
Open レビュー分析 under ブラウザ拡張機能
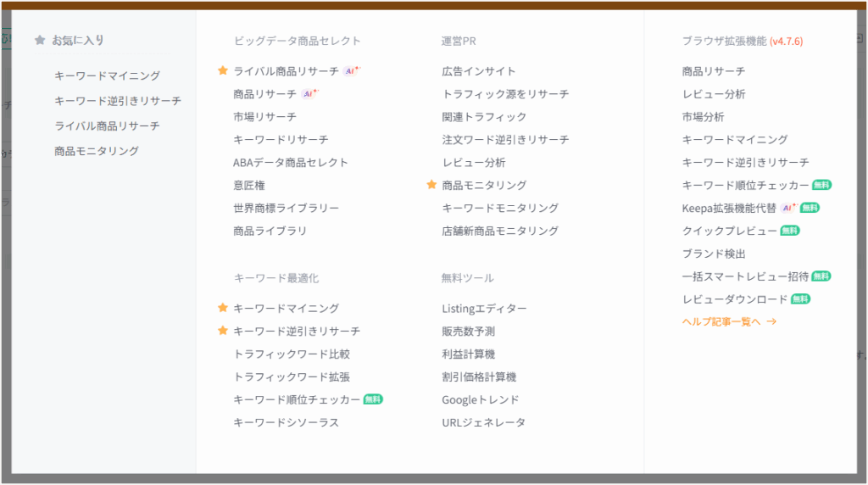pyautogui.click(x=714, y=93)
